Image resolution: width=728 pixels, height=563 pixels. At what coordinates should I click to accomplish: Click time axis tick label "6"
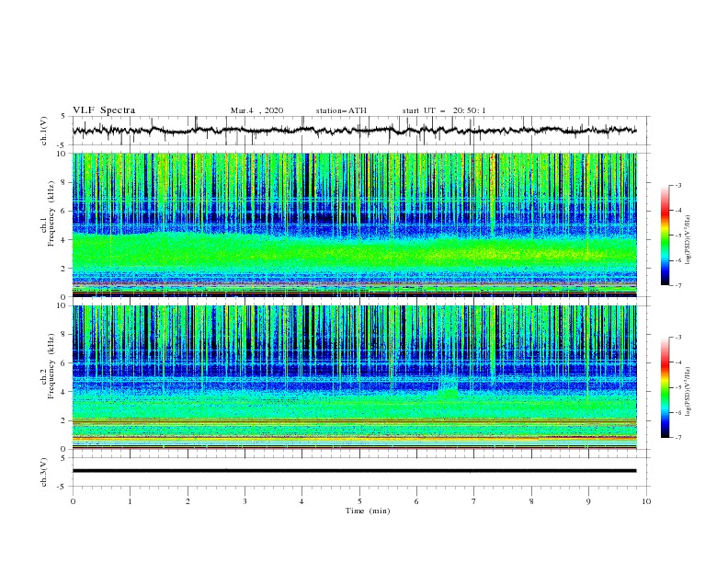(x=416, y=501)
